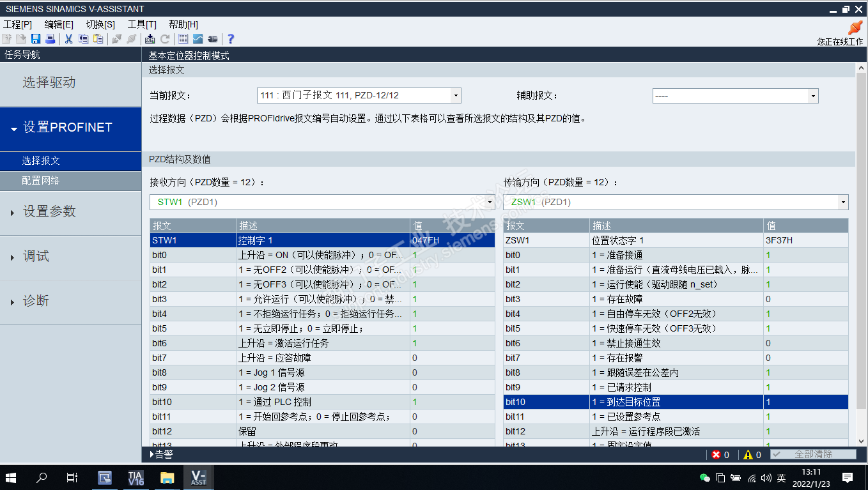Open Windows search from the taskbar

click(x=42, y=477)
